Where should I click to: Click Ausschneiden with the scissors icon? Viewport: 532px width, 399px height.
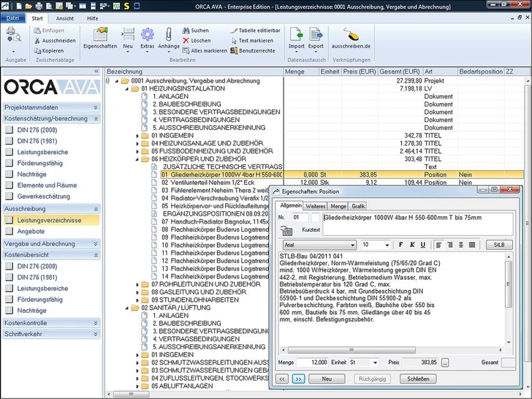coord(55,41)
